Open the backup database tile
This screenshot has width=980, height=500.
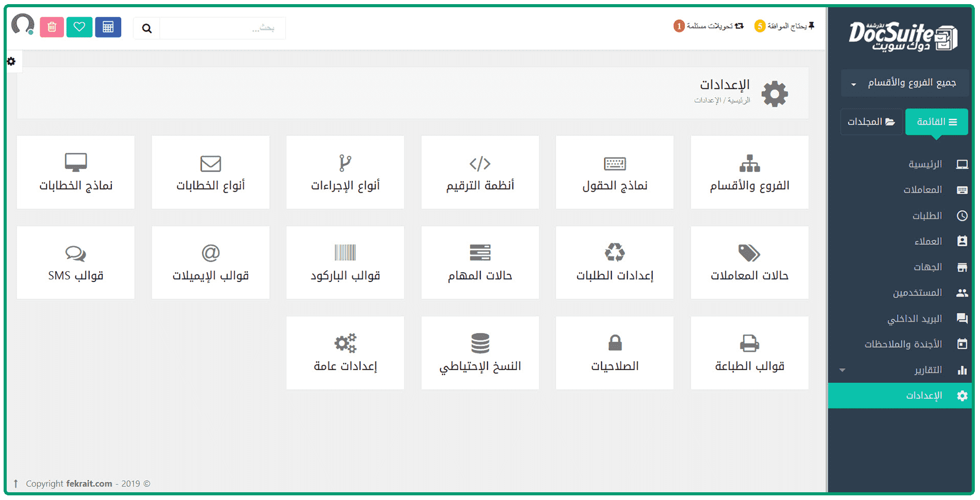coord(479,353)
